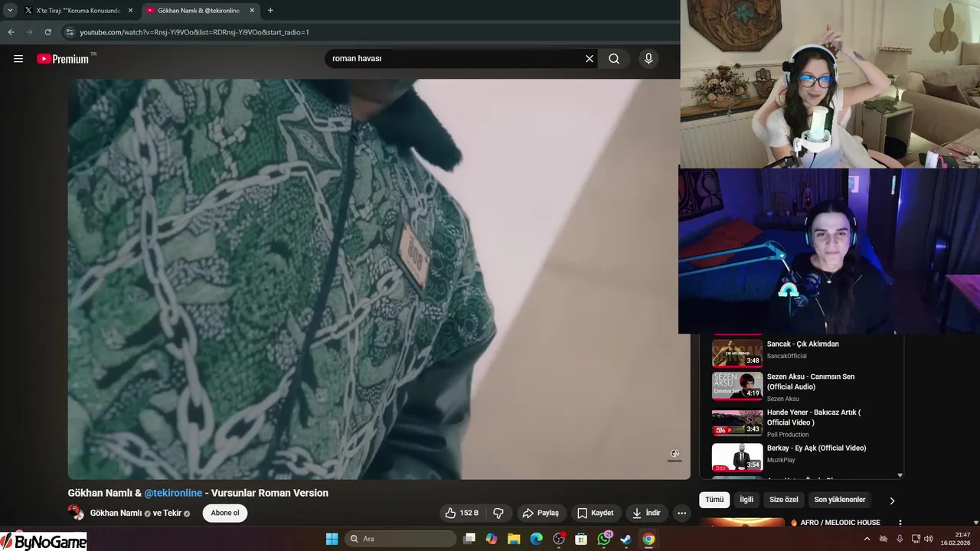Viewport: 980px width, 551px height.
Task: Click the Windows taskbar Ara search box
Action: tap(401, 539)
